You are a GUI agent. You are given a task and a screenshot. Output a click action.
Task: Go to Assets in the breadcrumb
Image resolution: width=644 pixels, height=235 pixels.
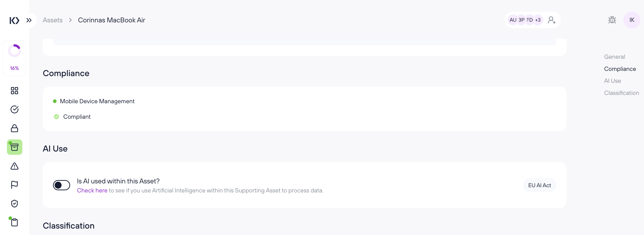click(x=53, y=20)
